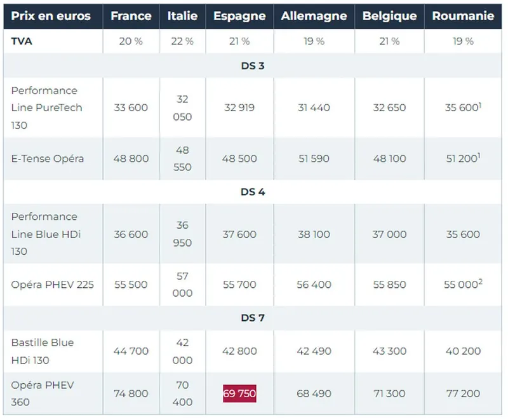Viewport: 508px width, 420px height.
Task: Select the Italie column header
Action: pyautogui.click(x=182, y=16)
